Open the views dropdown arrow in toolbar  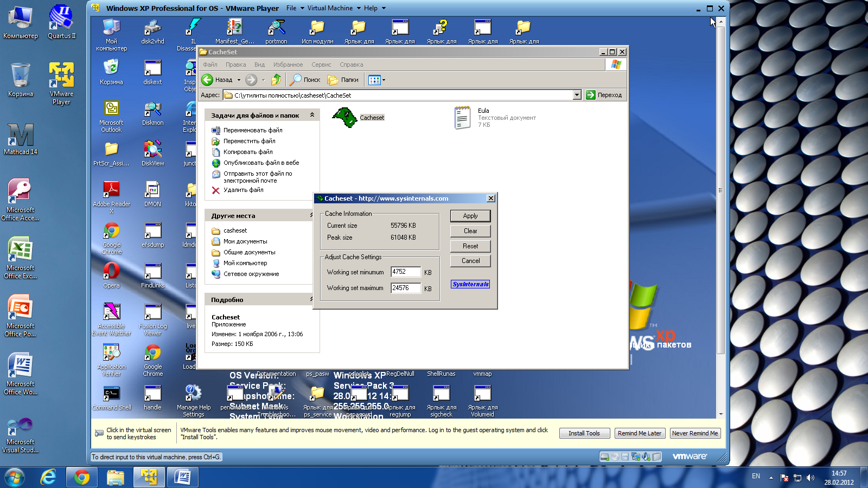pos(384,80)
